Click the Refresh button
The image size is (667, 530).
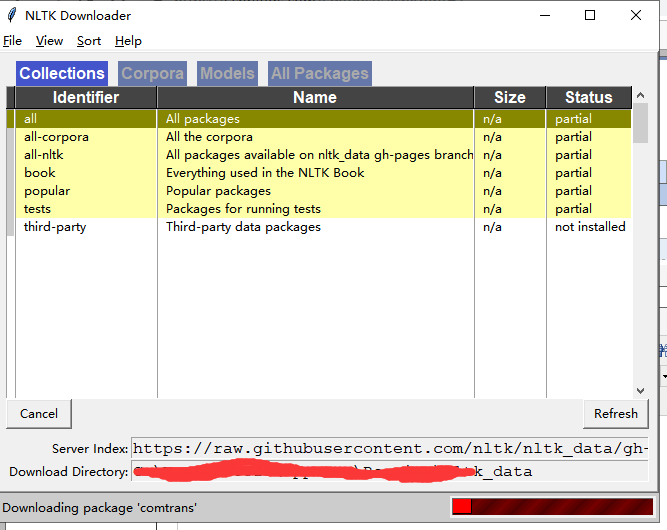point(616,413)
